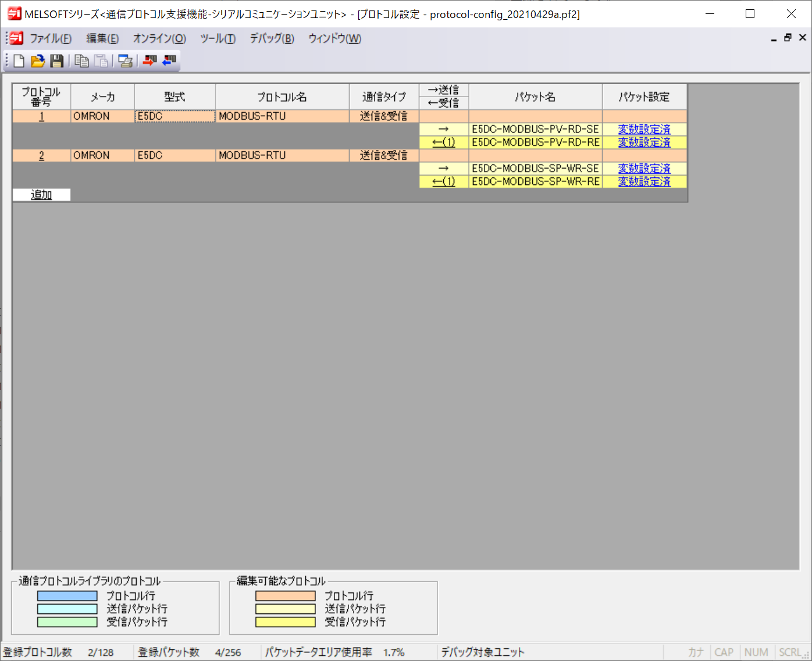Select packet name E5DC-MODBUS-SP-WR-SE
The image size is (812, 661).
535,169
